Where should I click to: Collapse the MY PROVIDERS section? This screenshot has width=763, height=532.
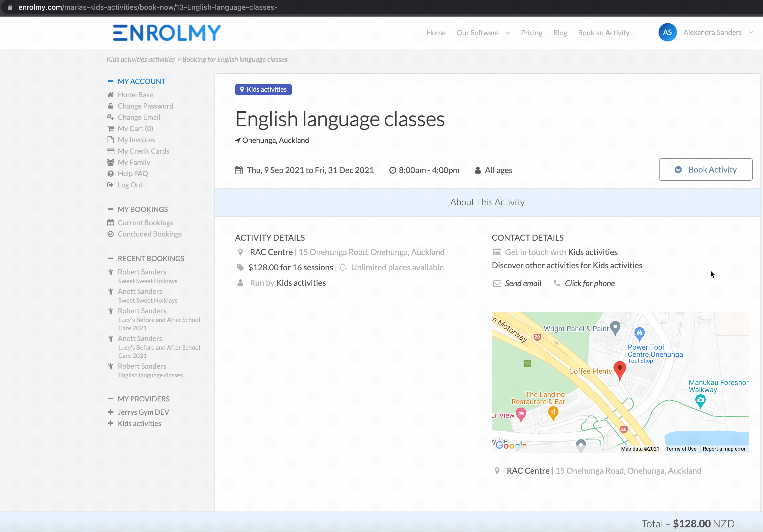tap(110, 398)
